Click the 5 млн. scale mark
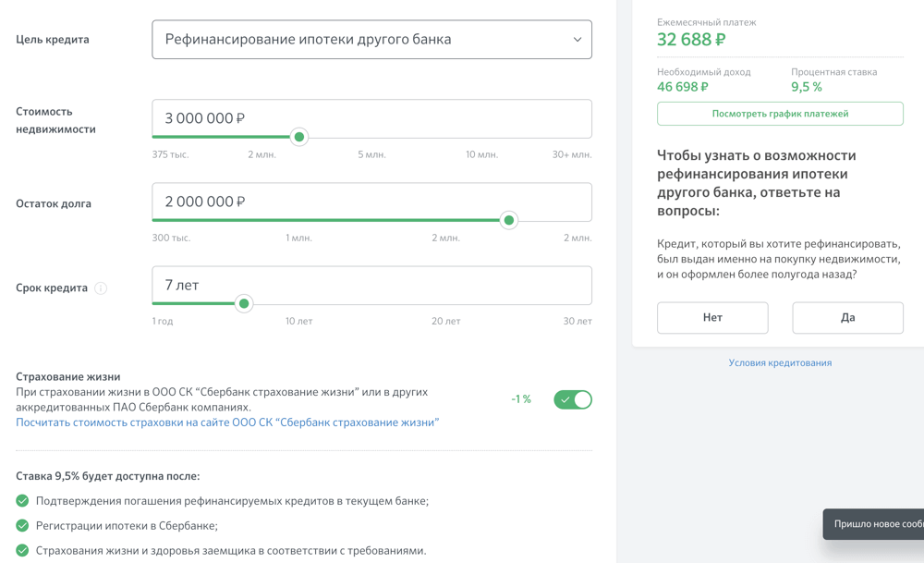The width and height of the screenshot is (924, 563). (x=371, y=154)
